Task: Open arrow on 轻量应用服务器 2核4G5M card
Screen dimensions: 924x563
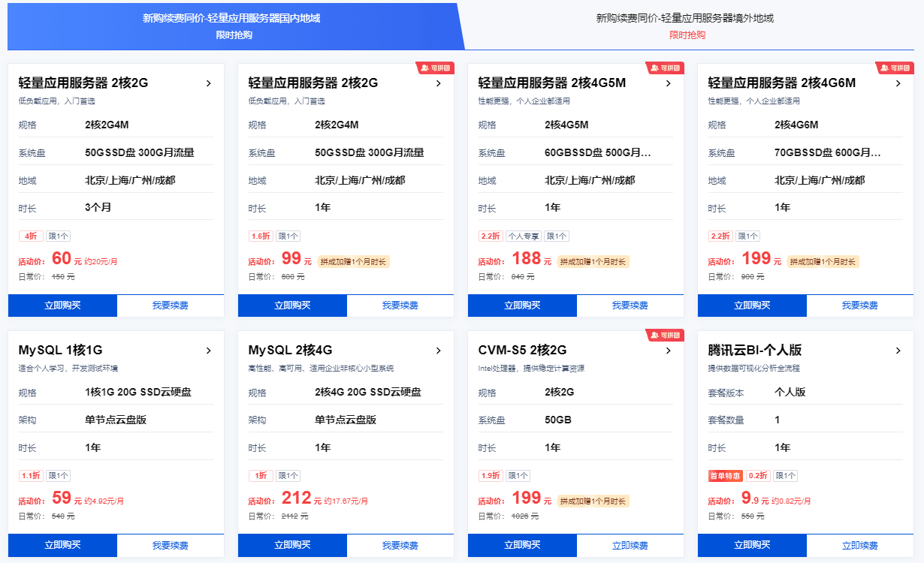Action: click(x=668, y=83)
